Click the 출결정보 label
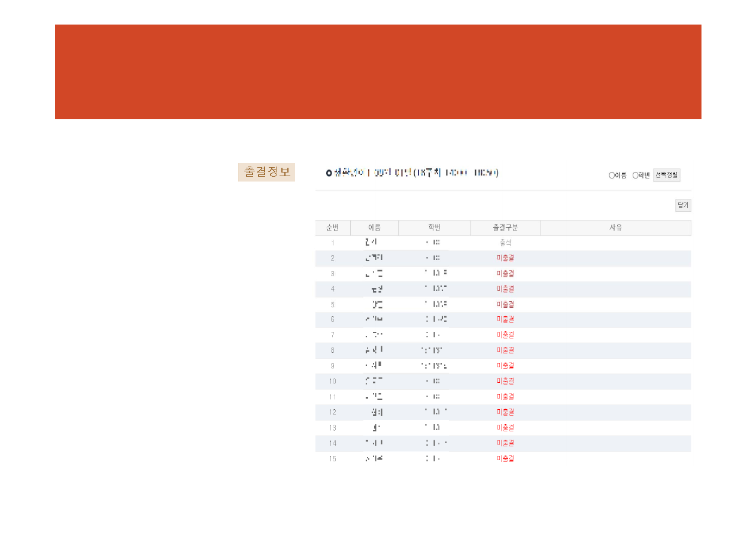 coord(266,173)
